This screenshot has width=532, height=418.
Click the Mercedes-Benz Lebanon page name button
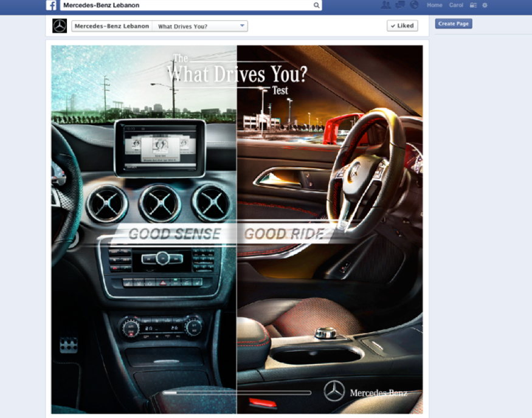pyautogui.click(x=112, y=26)
